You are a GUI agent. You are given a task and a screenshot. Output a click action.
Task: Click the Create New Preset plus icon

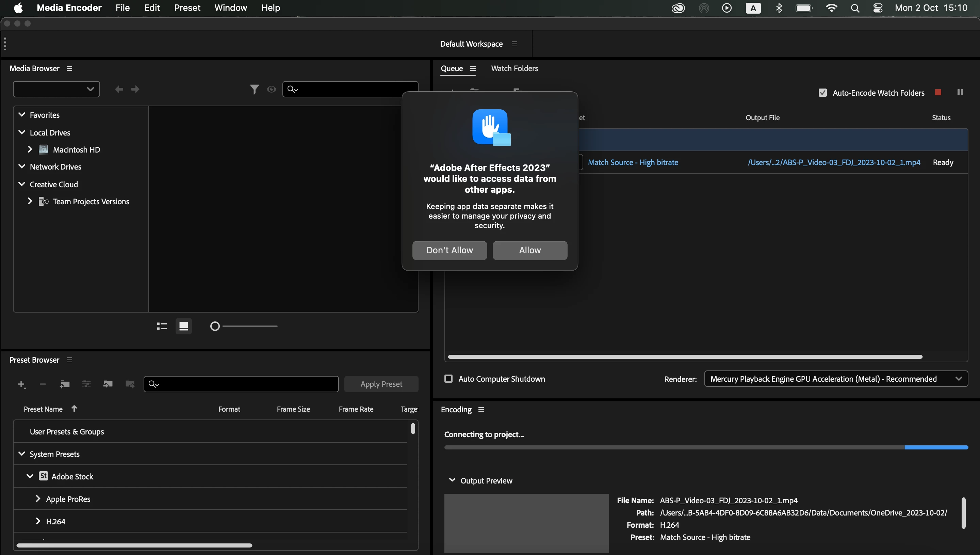[x=21, y=384]
